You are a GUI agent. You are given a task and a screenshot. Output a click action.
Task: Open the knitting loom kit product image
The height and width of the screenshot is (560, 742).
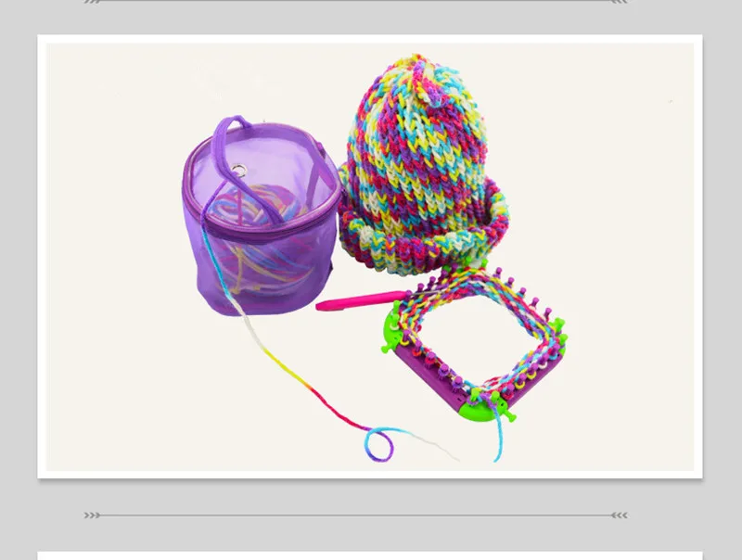(x=370, y=257)
